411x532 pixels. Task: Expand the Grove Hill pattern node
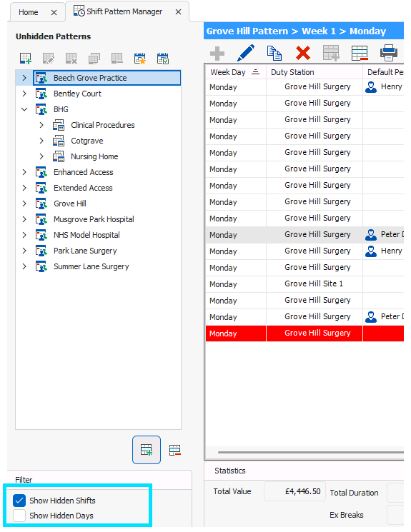(24, 204)
